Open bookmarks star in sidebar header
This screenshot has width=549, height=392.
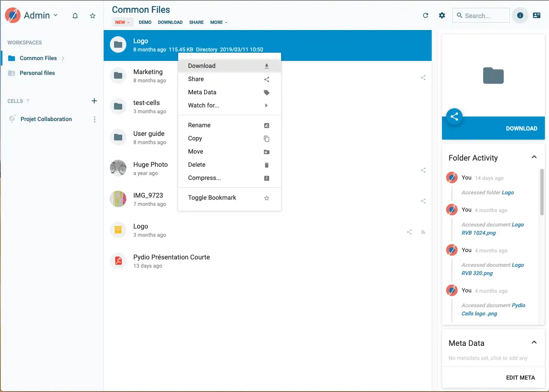click(93, 16)
